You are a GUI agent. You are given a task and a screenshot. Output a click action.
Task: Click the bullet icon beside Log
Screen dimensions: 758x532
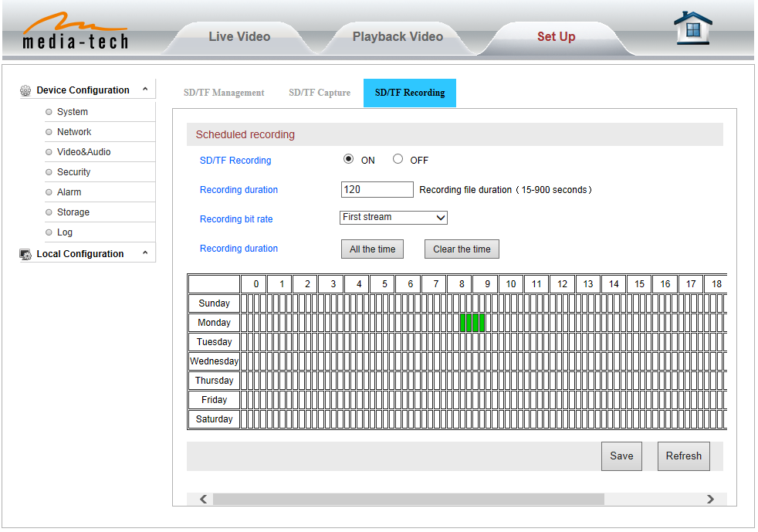[49, 232]
